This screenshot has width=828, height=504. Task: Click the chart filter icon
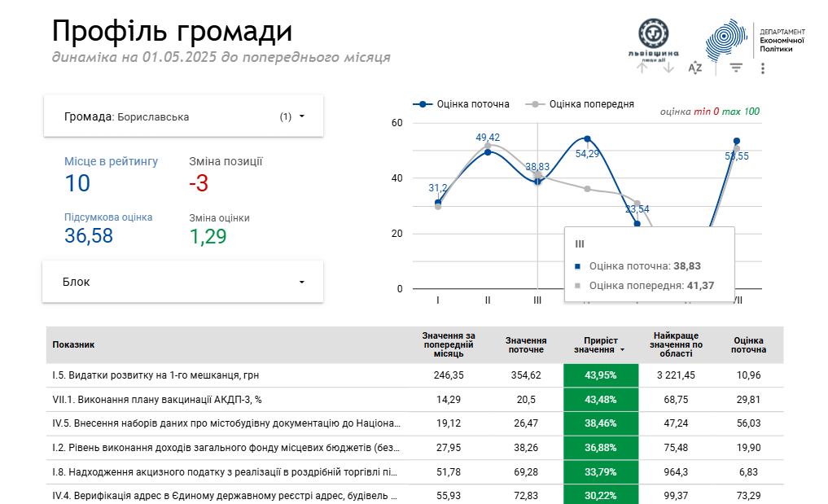coord(736,68)
